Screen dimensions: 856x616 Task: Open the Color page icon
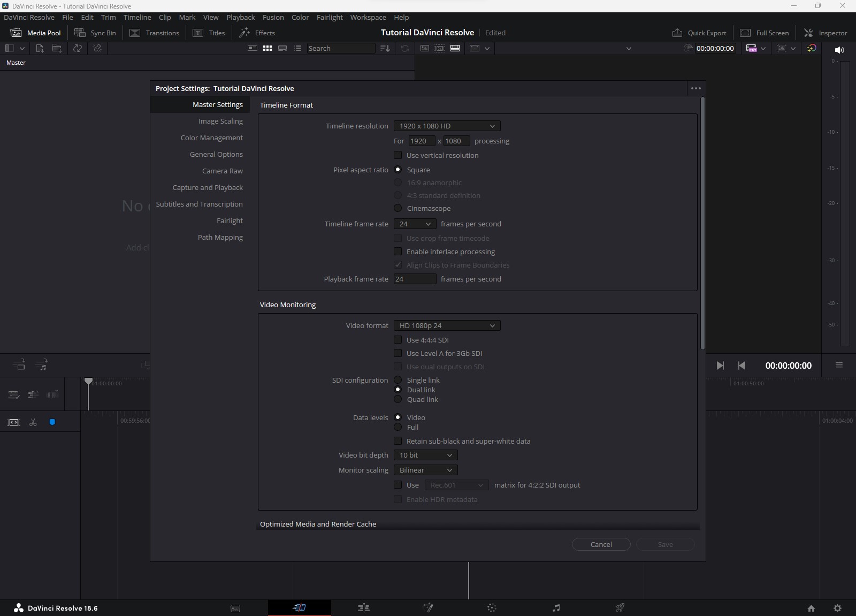tap(492, 607)
